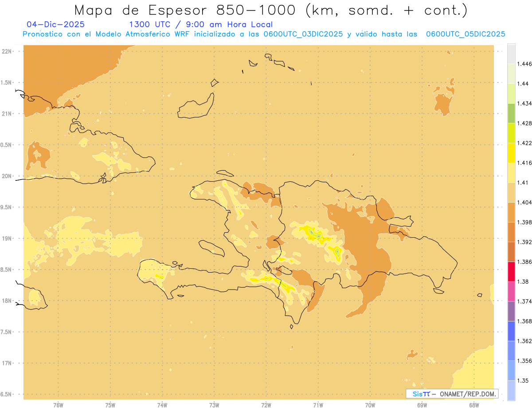Click the '22N' latitude axis label
The height and width of the screenshot is (411, 532).
click(7, 51)
